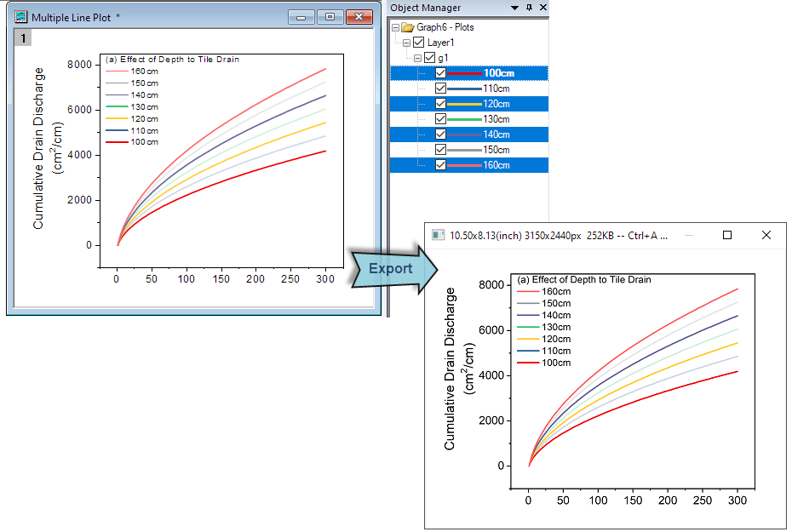Click the pin icon on Object Manager

(x=529, y=8)
